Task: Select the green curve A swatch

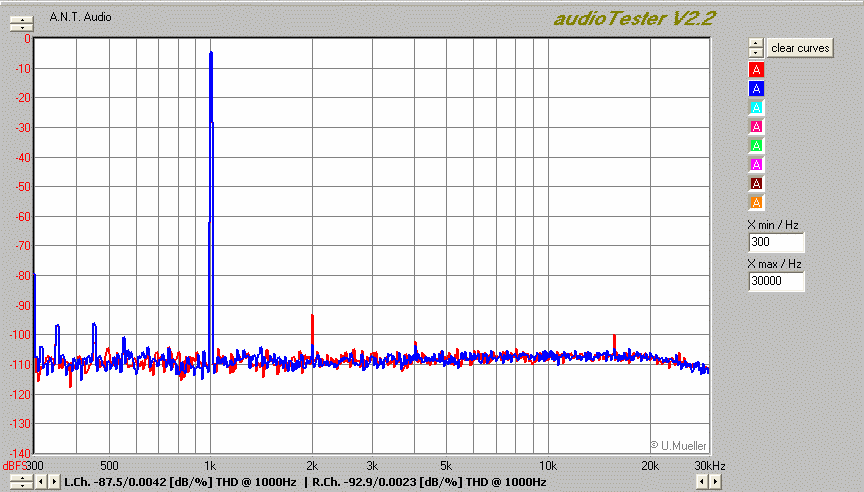Action: (756, 145)
